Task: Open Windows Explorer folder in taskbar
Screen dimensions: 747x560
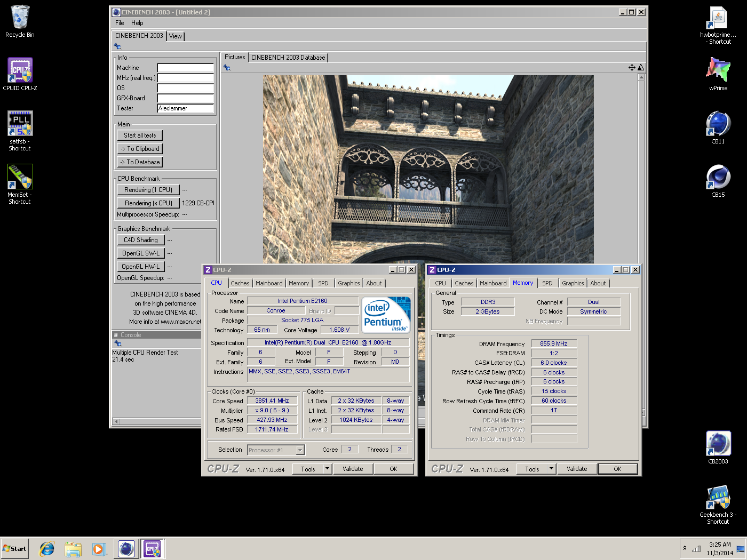Action: (73, 548)
